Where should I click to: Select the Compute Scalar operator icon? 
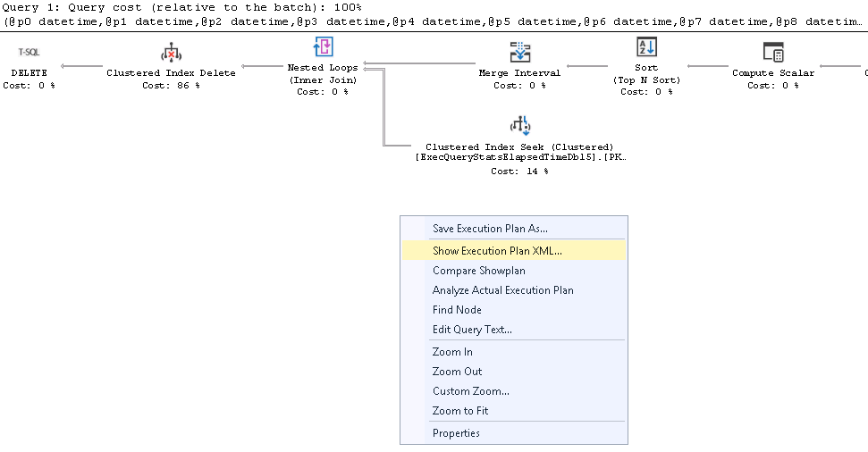click(773, 52)
